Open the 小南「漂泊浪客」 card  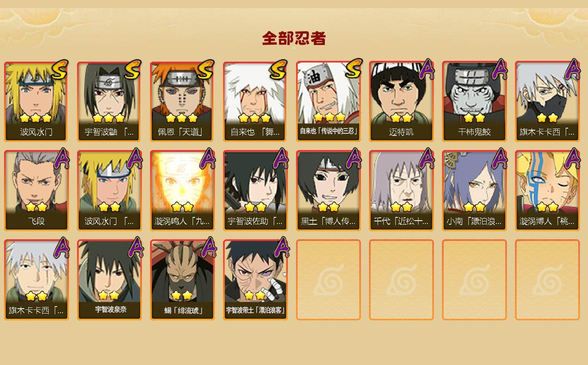(474, 191)
